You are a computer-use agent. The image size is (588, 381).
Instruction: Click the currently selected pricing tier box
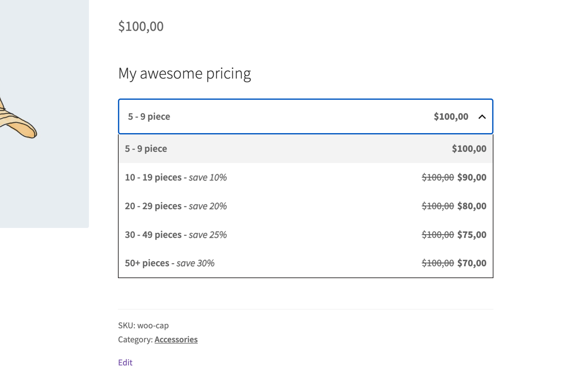[268, 117]
